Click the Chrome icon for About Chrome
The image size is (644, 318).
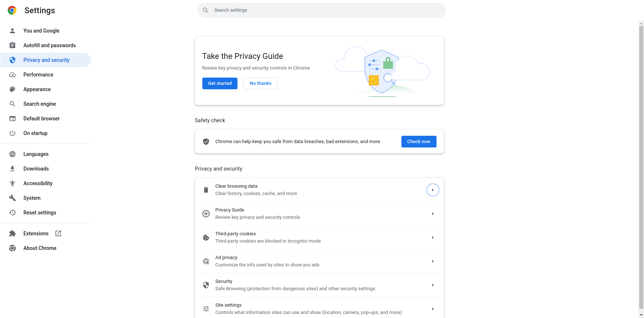tap(12, 248)
